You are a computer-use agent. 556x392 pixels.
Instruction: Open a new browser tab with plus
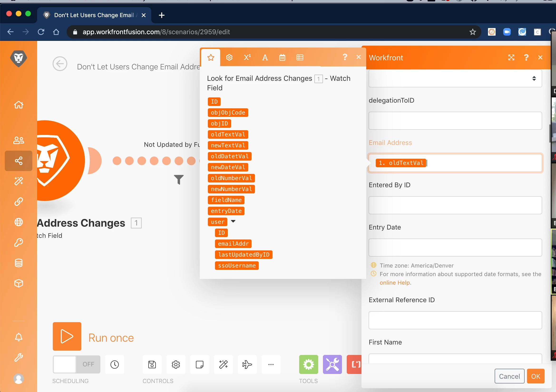pyautogui.click(x=161, y=15)
